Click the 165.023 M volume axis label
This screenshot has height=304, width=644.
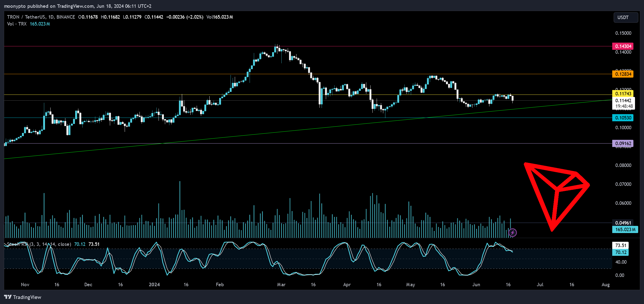pyautogui.click(x=625, y=230)
